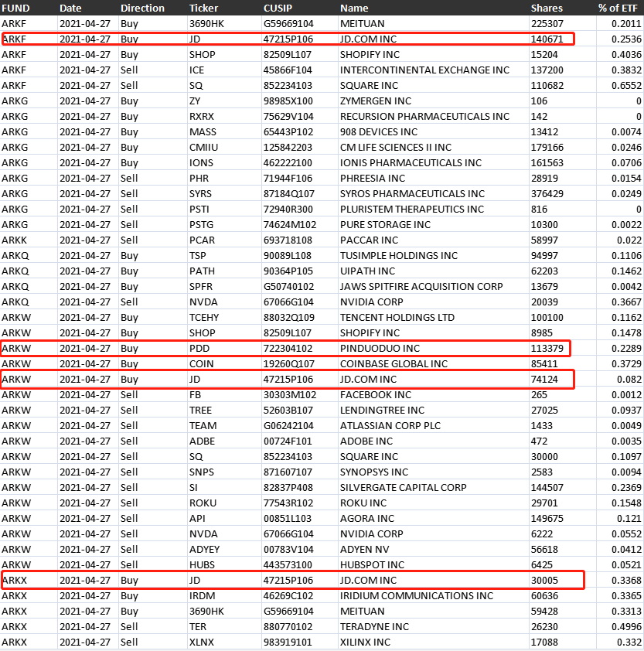Image resolution: width=644 pixels, height=651 pixels.
Task: Select the CUSIP column header
Action: [x=278, y=8]
